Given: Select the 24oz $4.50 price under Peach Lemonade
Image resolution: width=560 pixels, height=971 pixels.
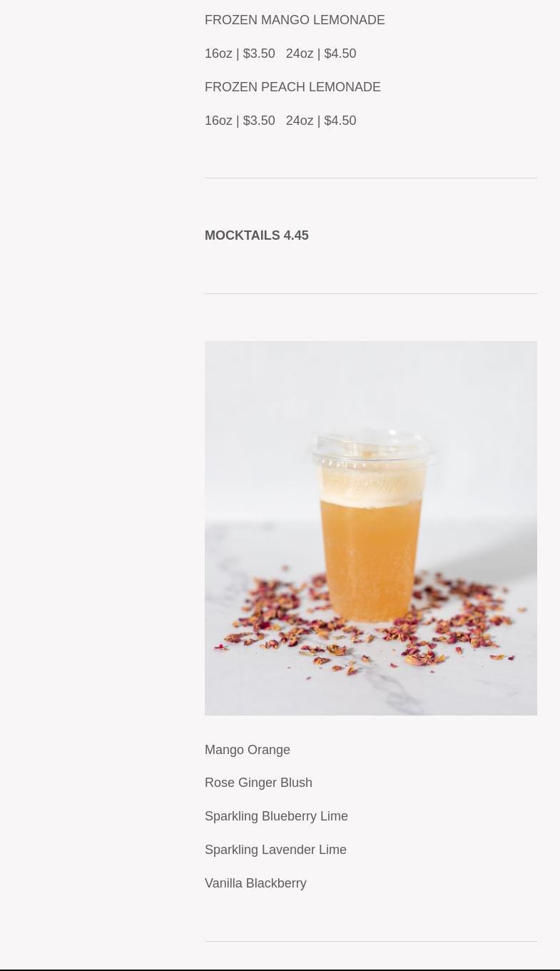Looking at the screenshot, I should [x=321, y=121].
